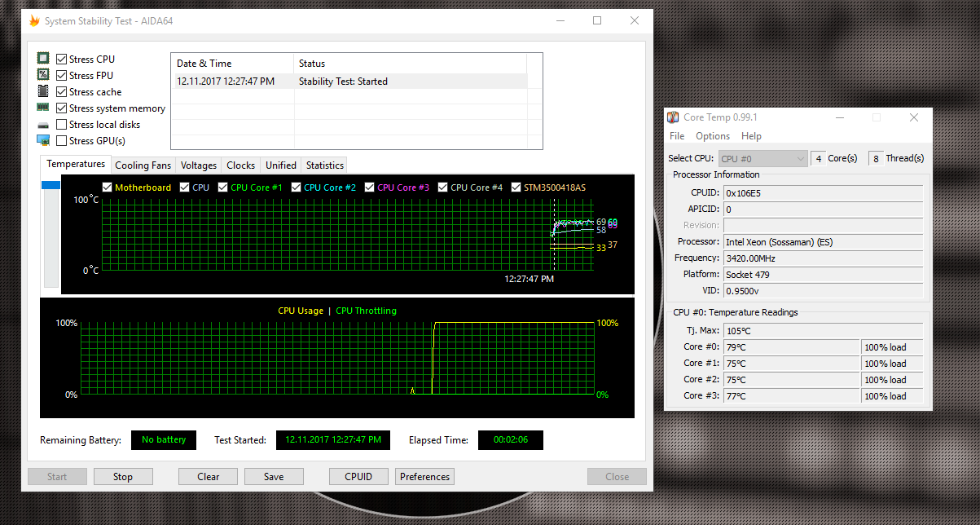The image size is (980, 525).
Task: Select the Unified tab
Action: pos(281,165)
